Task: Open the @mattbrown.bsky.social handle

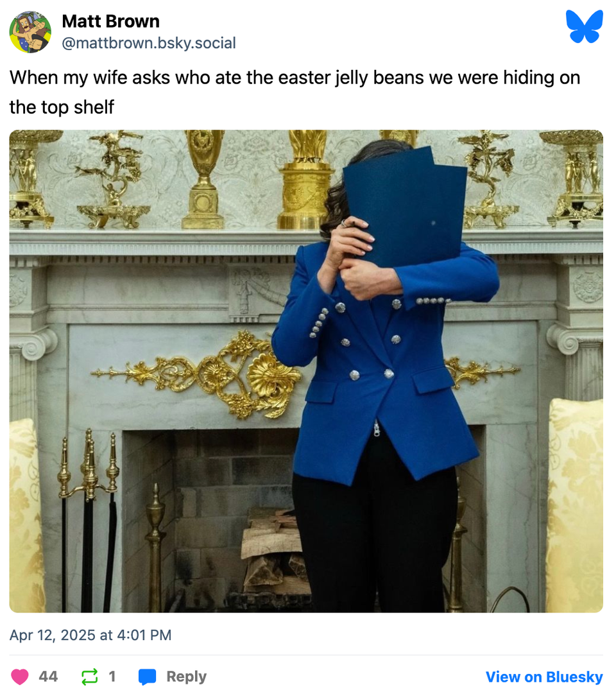Action: point(149,43)
